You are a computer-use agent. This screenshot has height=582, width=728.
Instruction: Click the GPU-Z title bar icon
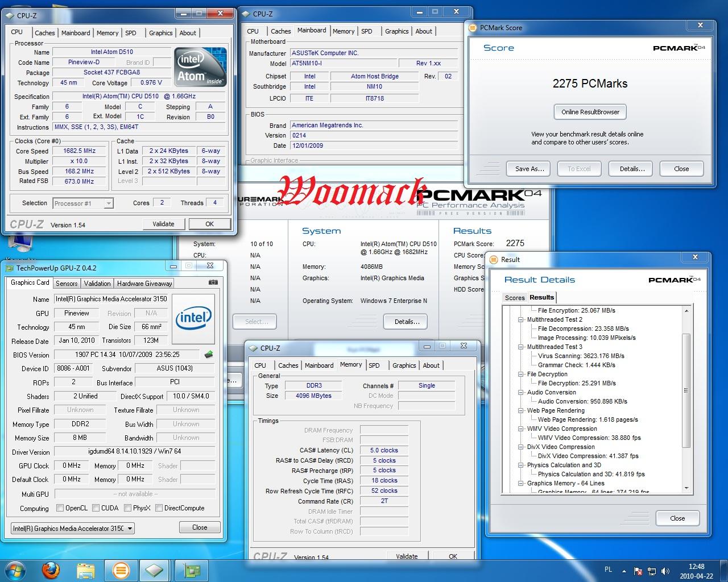[9, 268]
